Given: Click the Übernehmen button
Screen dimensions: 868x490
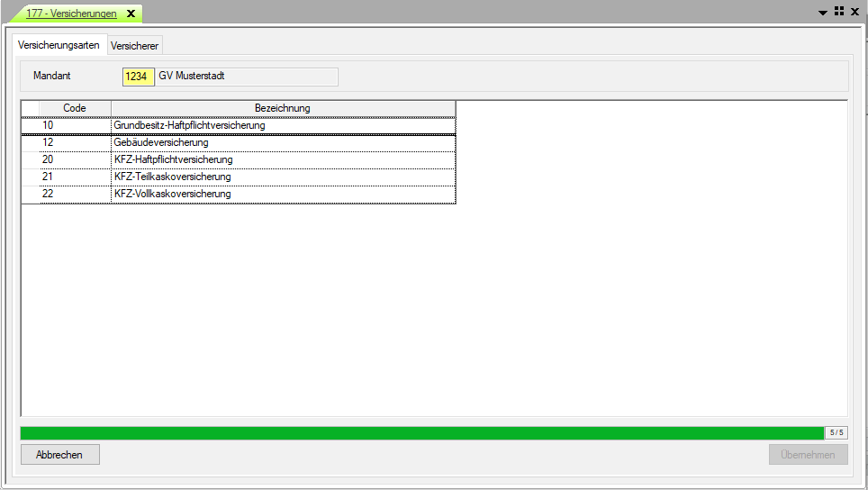Looking at the screenshot, I should click(x=808, y=455).
